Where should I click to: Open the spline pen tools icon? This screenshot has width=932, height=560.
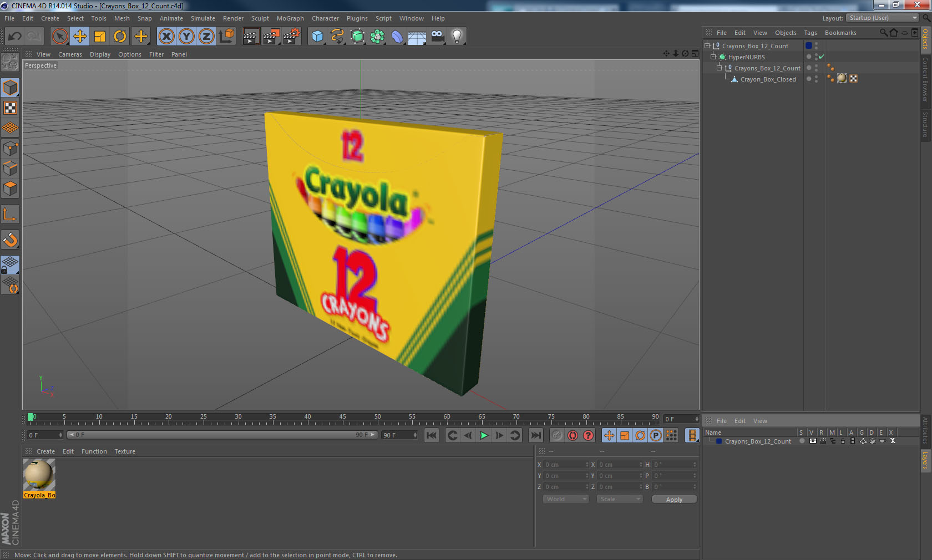[337, 37]
